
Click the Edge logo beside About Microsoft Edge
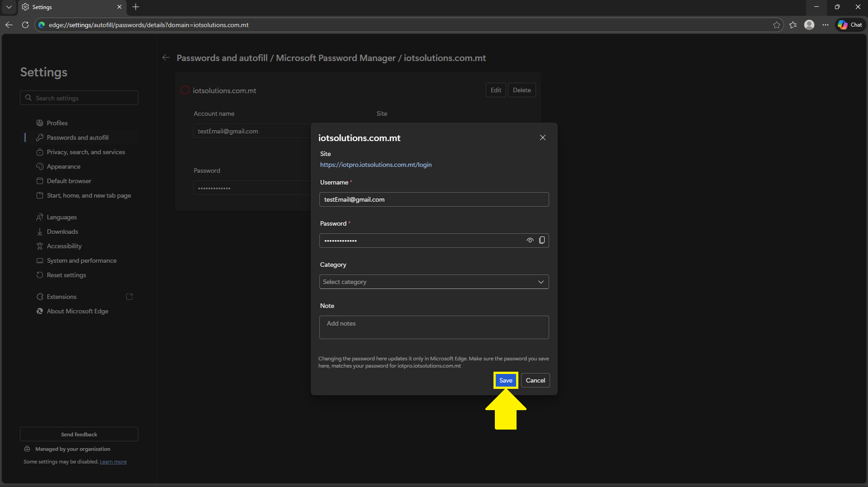[x=40, y=311]
